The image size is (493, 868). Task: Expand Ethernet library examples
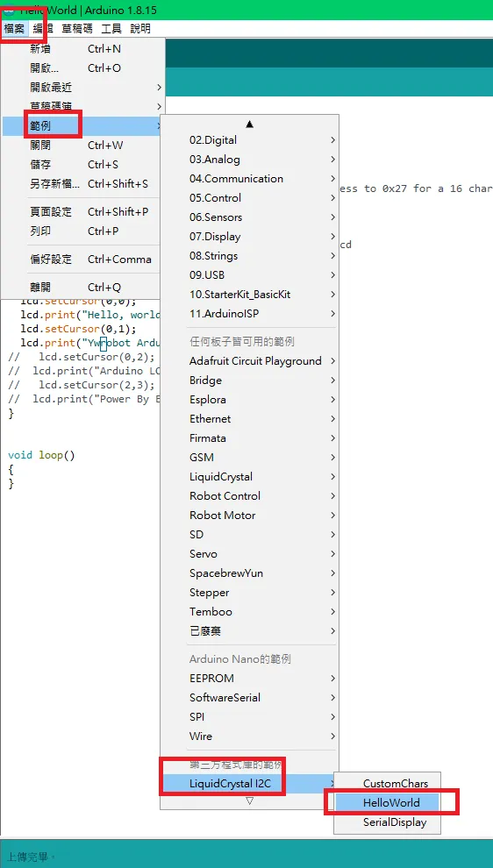[249, 419]
